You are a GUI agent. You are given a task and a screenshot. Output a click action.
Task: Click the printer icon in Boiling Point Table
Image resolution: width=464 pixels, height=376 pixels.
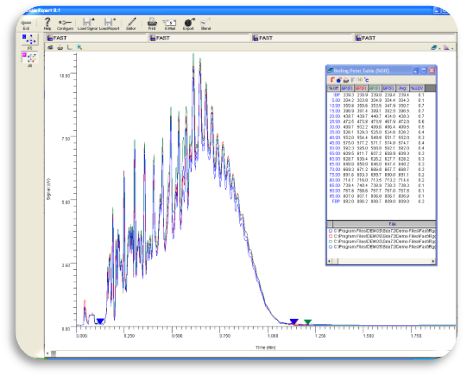(x=346, y=80)
